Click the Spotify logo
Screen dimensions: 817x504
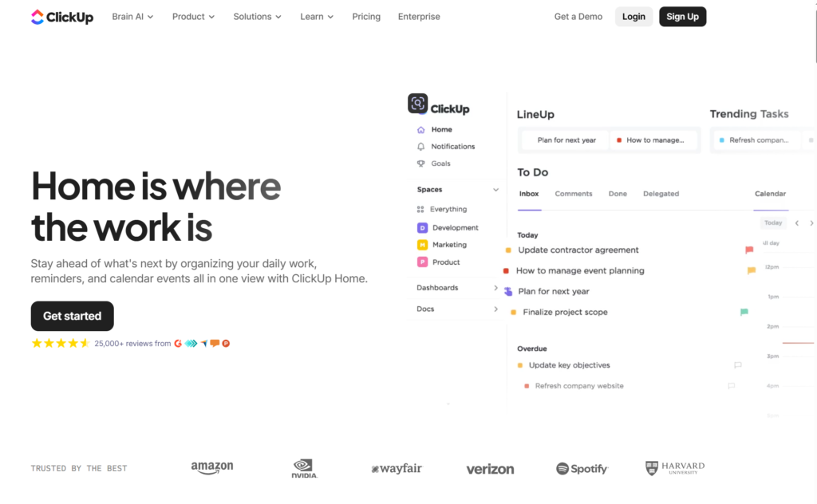tap(582, 469)
